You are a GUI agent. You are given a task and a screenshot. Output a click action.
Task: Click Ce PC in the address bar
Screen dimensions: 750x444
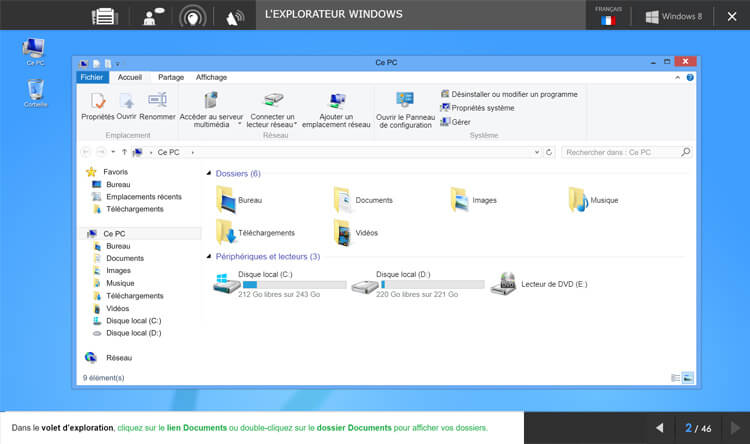(x=168, y=152)
